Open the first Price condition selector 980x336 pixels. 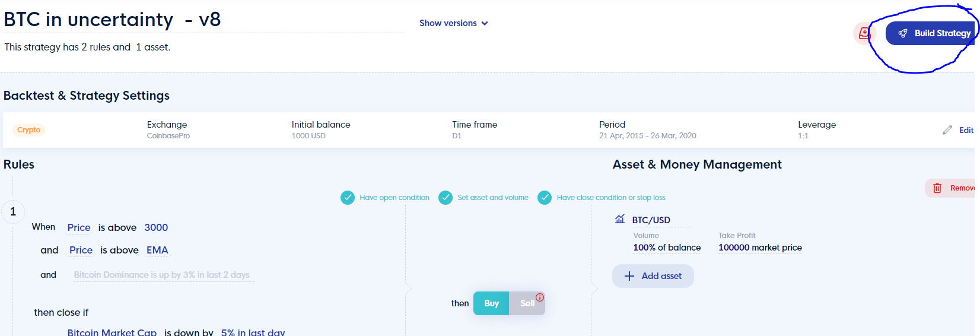tap(79, 227)
